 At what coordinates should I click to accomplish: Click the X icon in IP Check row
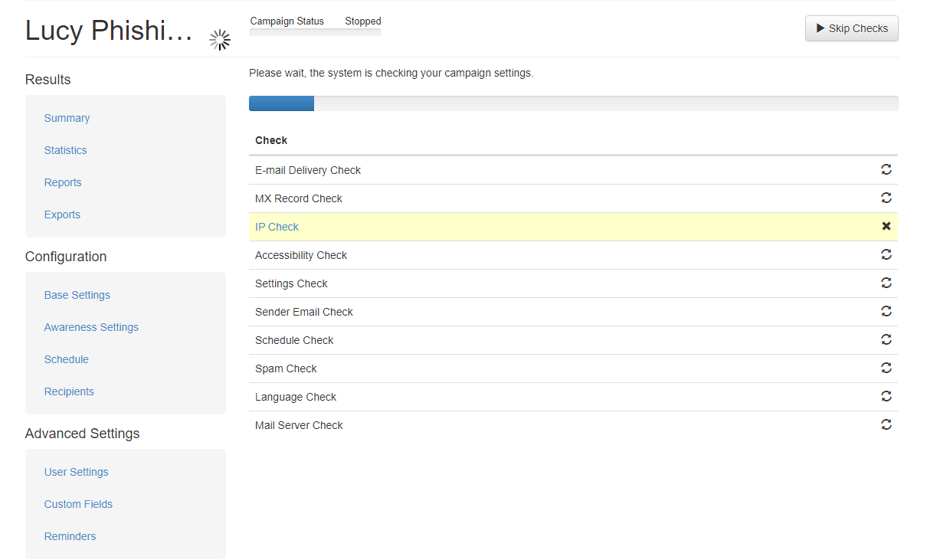click(x=886, y=226)
